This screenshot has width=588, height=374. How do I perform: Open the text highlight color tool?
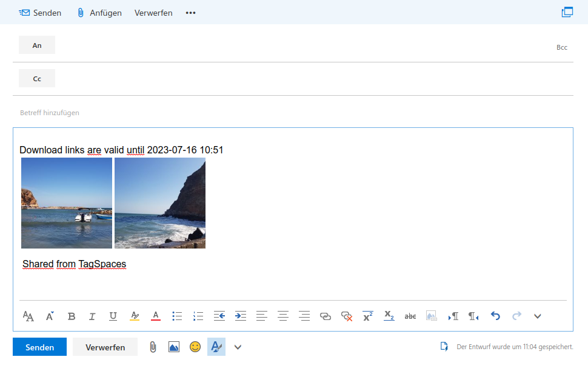tap(134, 316)
